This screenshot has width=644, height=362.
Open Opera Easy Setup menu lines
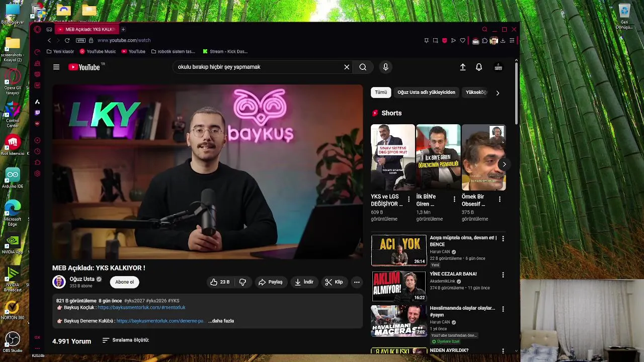[512, 40]
